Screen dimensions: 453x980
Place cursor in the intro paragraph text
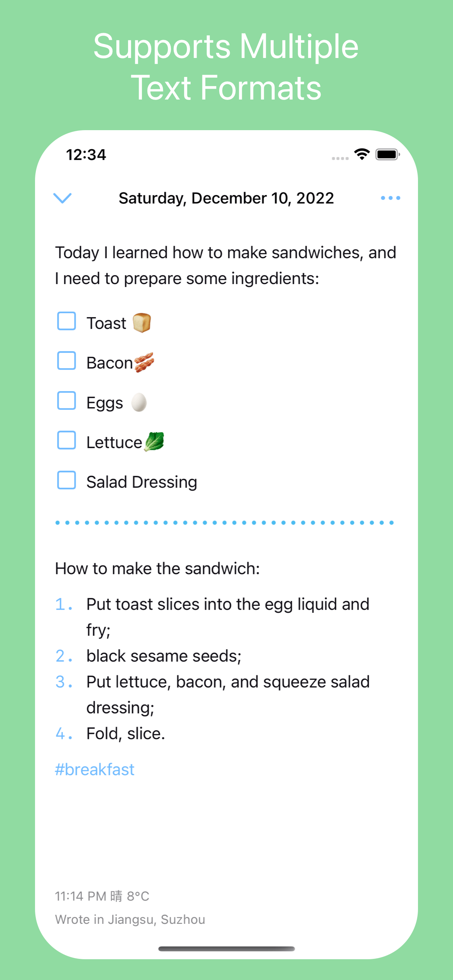pos(226,265)
